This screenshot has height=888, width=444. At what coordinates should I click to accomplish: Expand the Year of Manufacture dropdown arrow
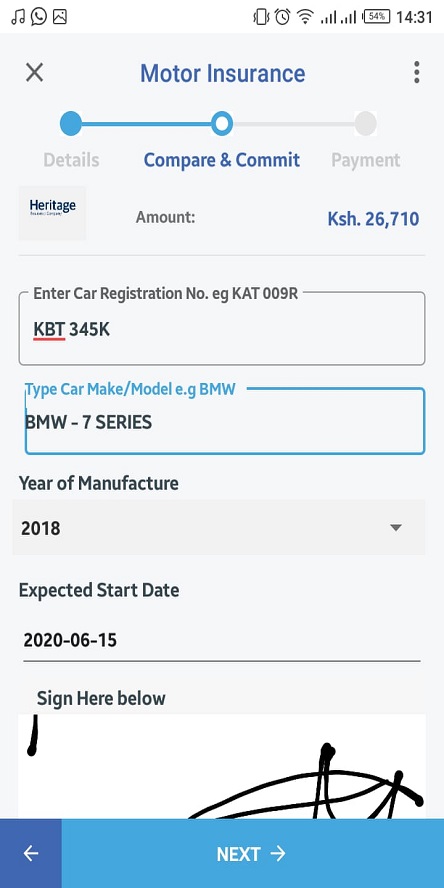coord(396,528)
